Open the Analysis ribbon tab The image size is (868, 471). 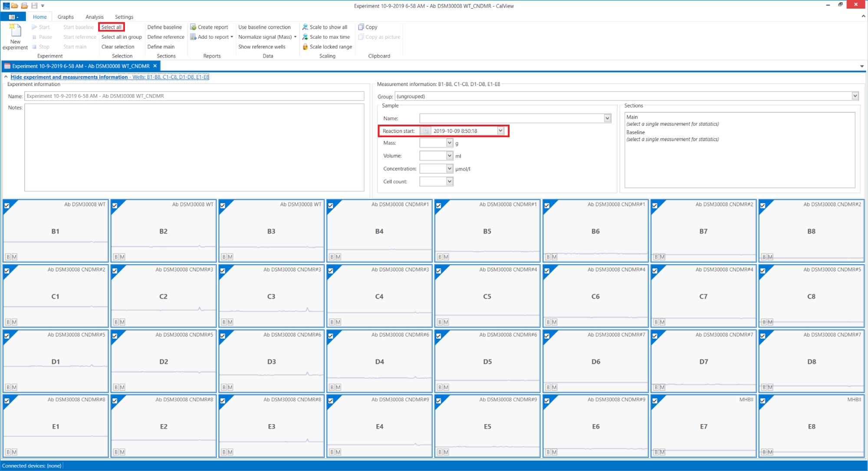pyautogui.click(x=94, y=17)
